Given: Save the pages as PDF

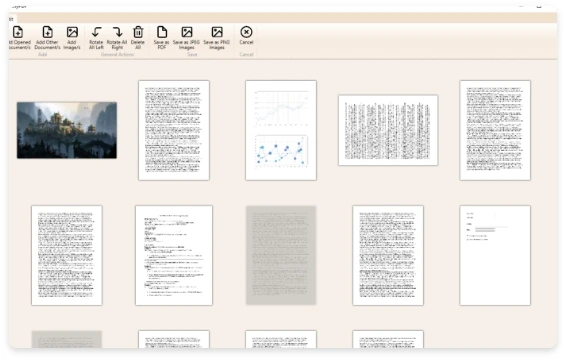Looking at the screenshot, I should point(162,37).
